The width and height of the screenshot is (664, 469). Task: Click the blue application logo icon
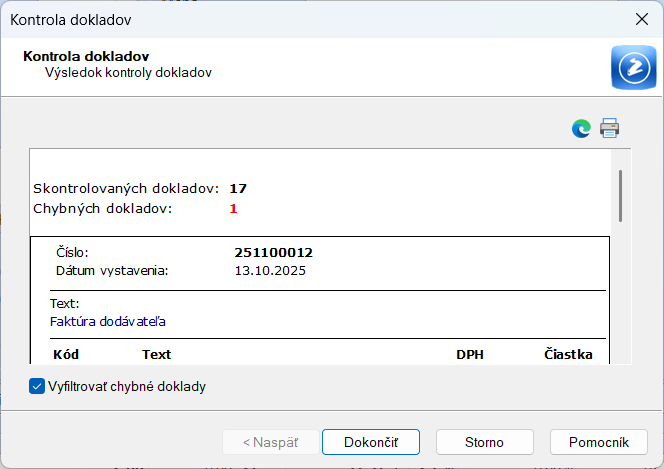633,68
